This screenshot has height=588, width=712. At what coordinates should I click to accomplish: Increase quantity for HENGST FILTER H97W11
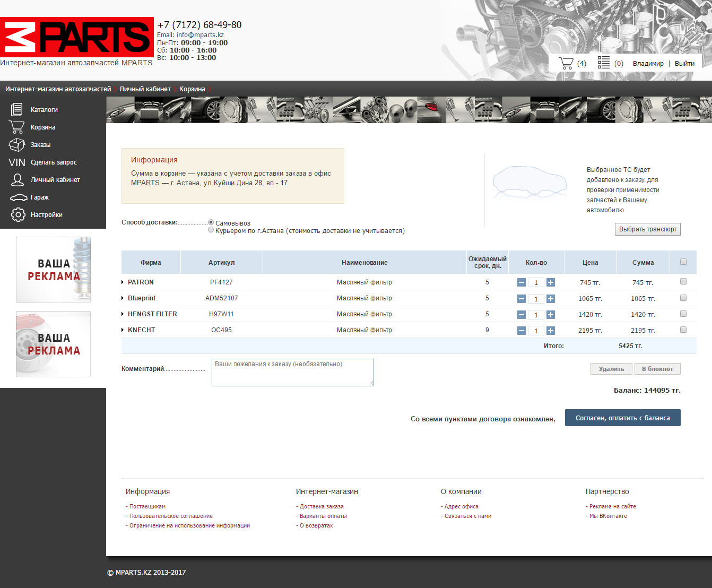pos(551,315)
